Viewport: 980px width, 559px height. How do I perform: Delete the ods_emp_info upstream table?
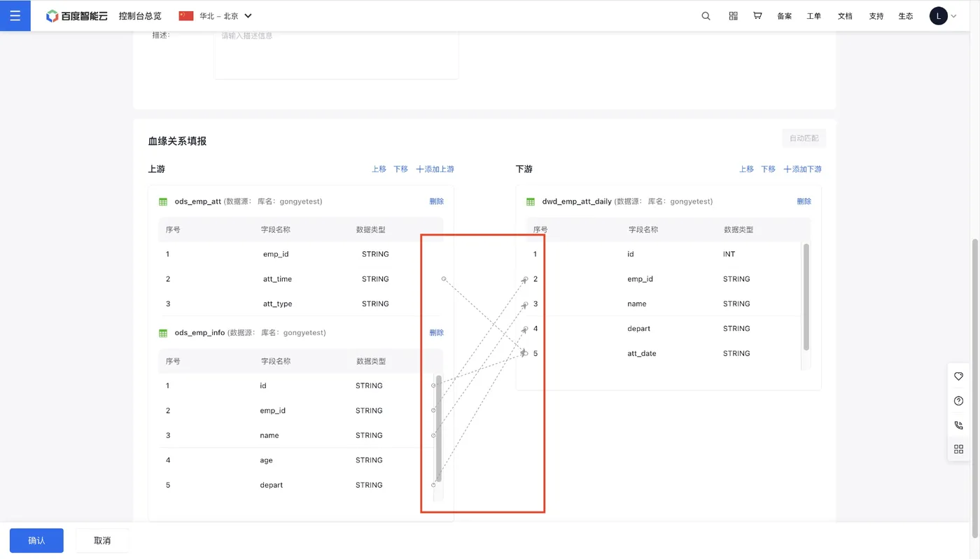[437, 333]
